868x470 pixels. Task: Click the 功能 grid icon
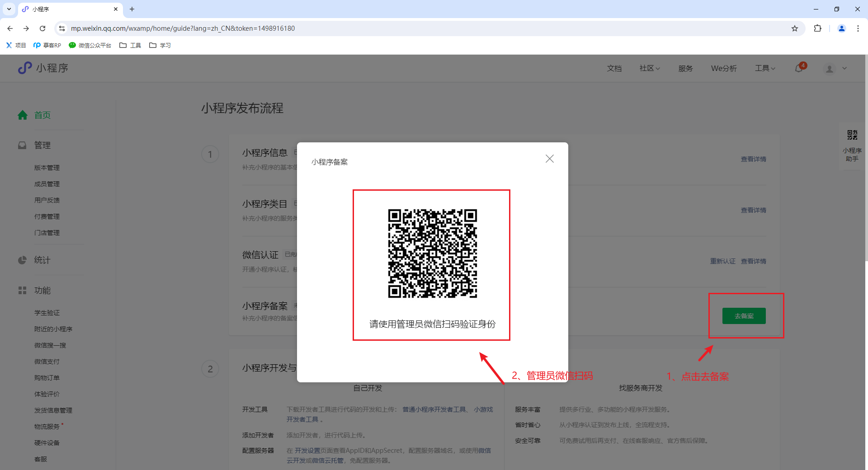[x=22, y=290]
